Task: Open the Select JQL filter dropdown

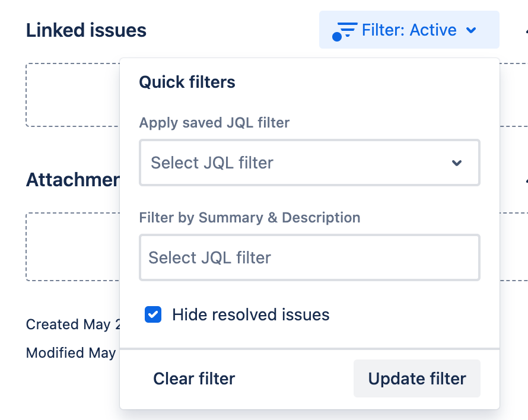Action: click(310, 163)
